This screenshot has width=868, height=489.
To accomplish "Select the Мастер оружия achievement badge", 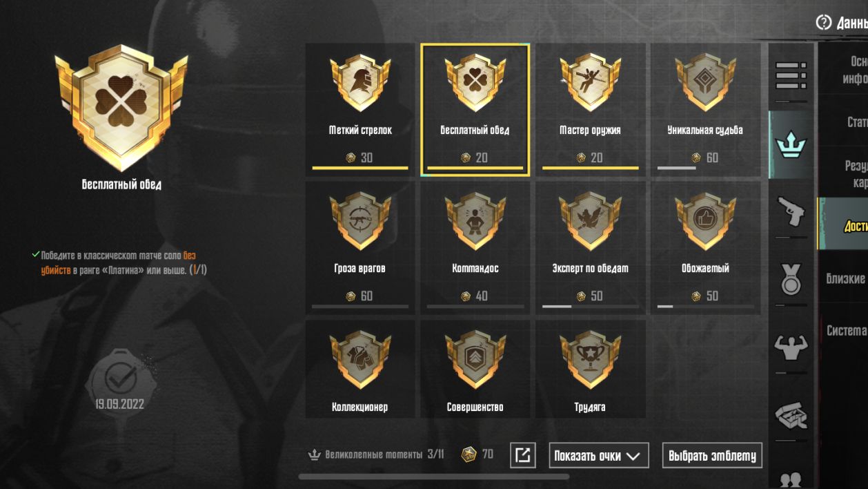I will point(590,110).
